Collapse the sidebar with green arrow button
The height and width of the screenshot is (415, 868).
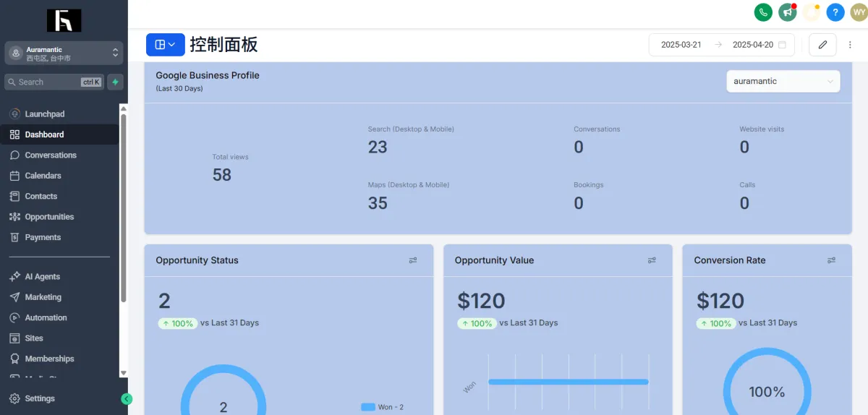127,399
